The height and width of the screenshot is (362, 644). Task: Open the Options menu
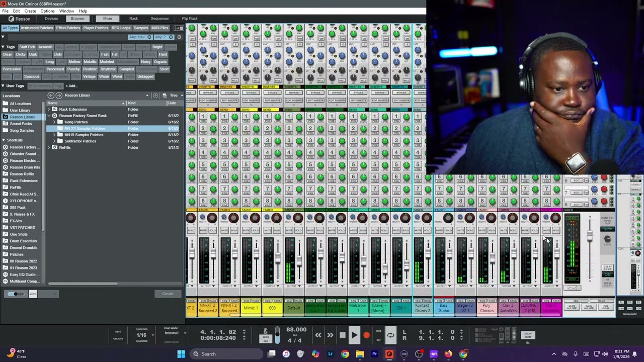(47, 11)
